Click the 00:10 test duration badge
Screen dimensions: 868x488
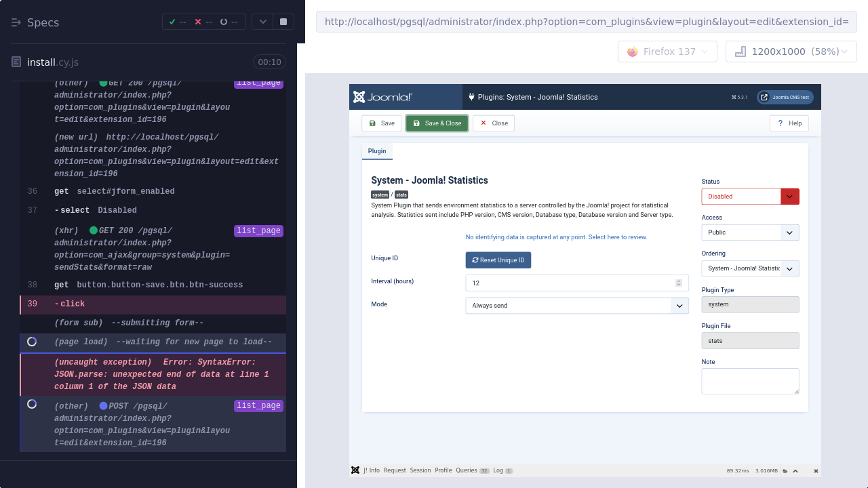pyautogui.click(x=269, y=62)
